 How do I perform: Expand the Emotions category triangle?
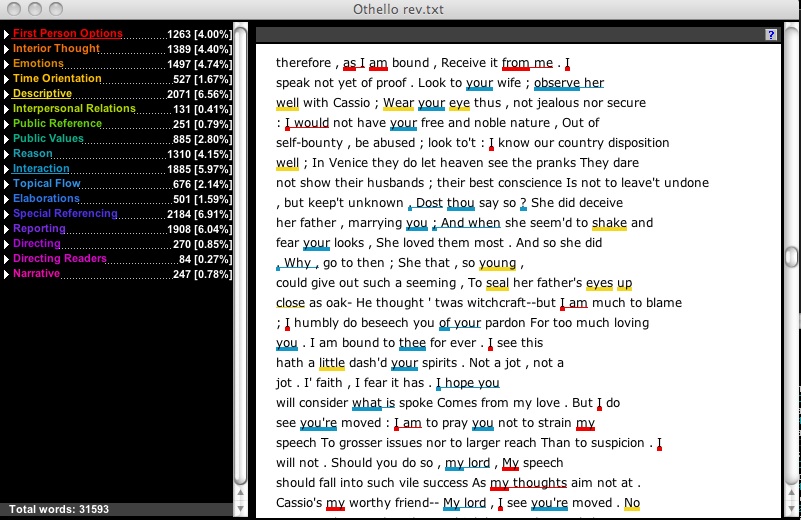coord(6,64)
